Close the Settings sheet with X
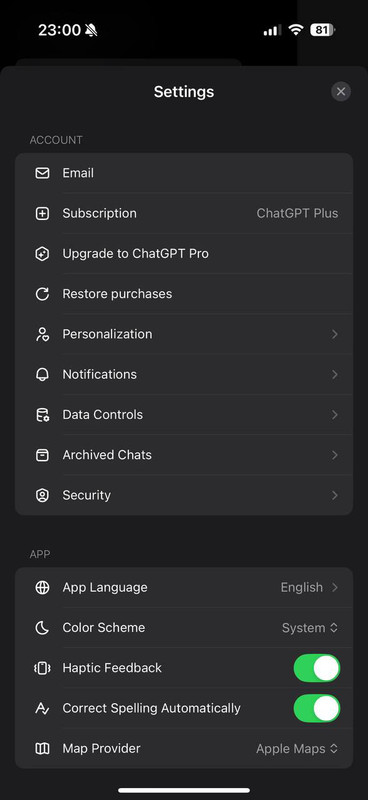Screen dimensions: 368x800 click(x=341, y=92)
